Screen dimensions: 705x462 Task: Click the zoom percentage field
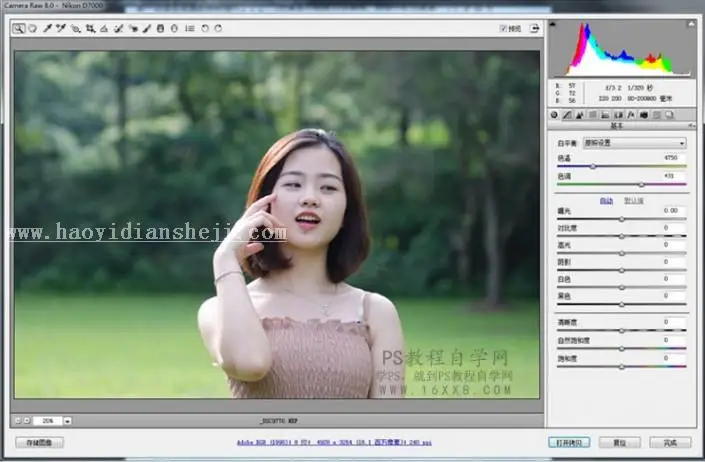(47, 421)
